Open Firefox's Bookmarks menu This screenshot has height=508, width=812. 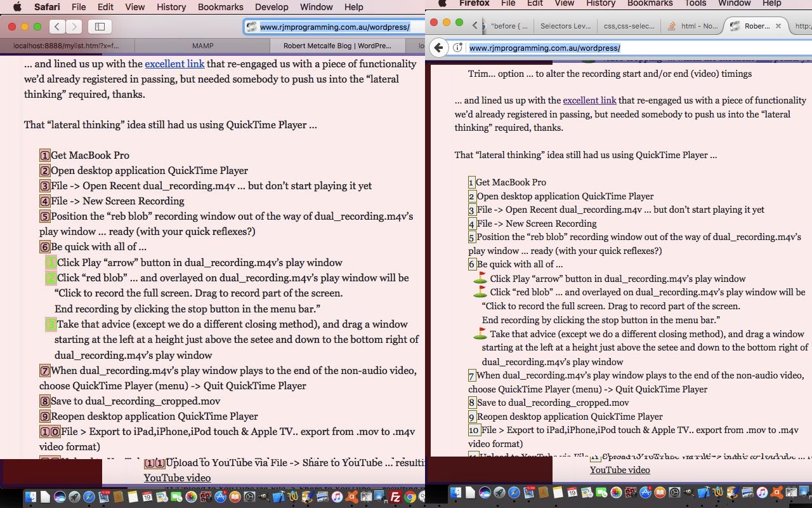coord(650,3)
